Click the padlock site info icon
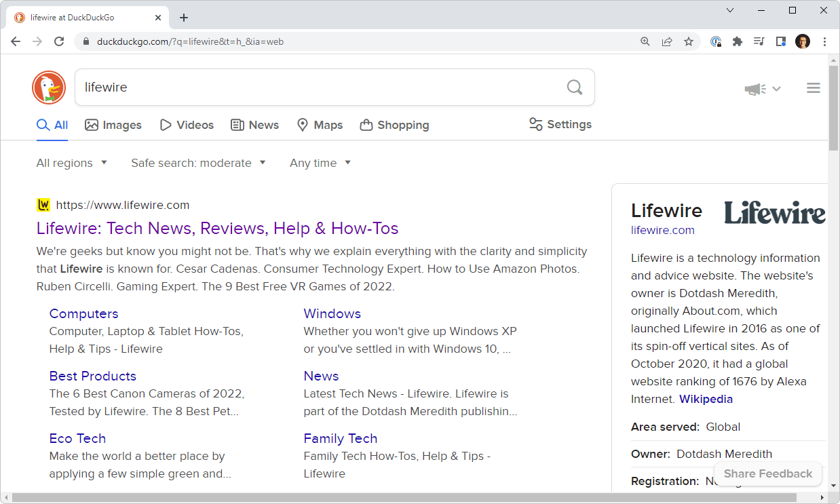The width and height of the screenshot is (840, 504). [85, 41]
